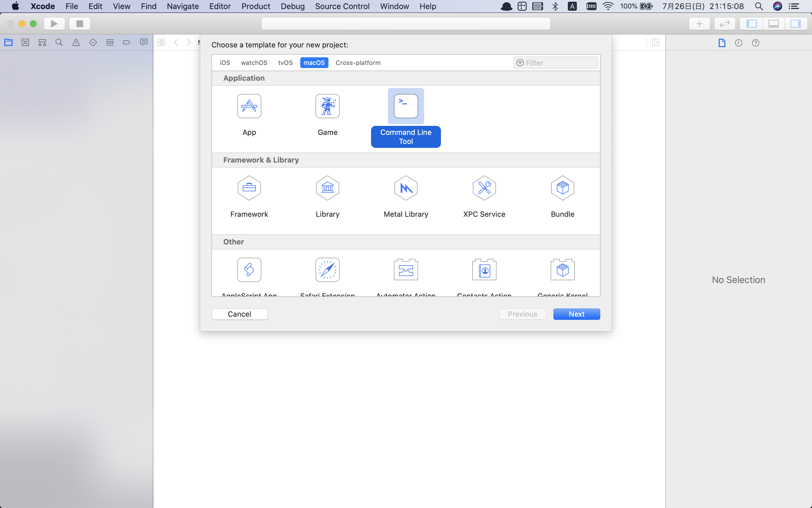The image size is (812, 508).
Task: Open the Editor menu
Action: (220, 6)
